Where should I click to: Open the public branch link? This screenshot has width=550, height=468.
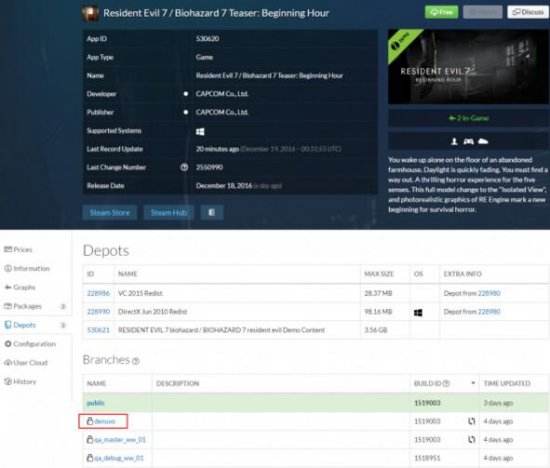[x=95, y=403]
